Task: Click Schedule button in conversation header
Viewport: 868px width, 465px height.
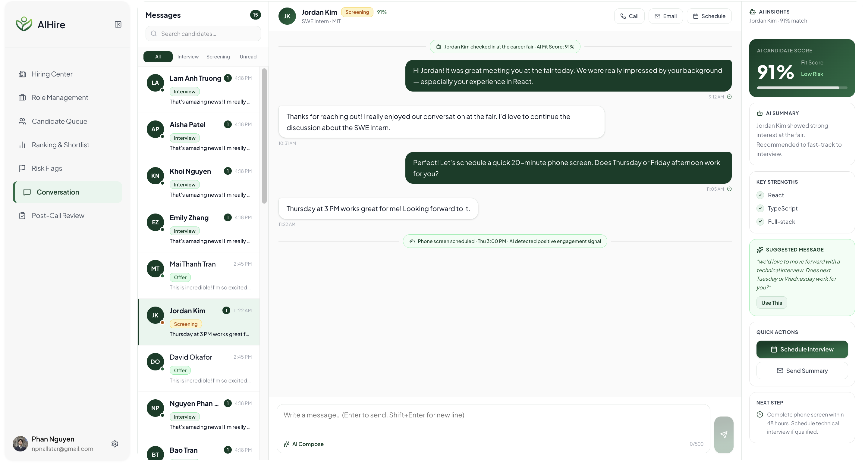Action: (x=709, y=16)
